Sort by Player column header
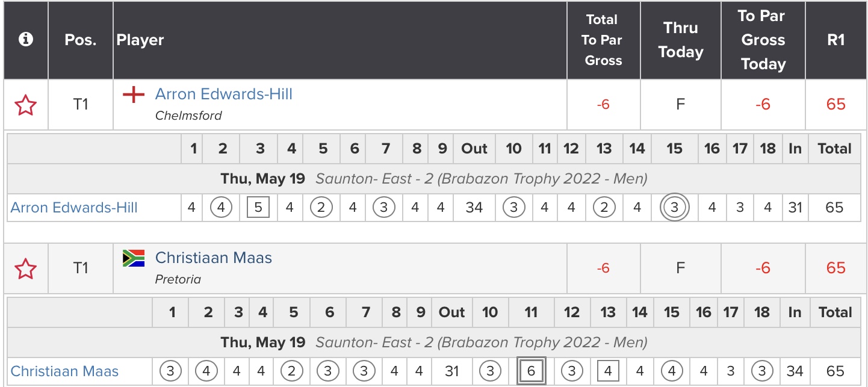868x387 pixels. [140, 40]
